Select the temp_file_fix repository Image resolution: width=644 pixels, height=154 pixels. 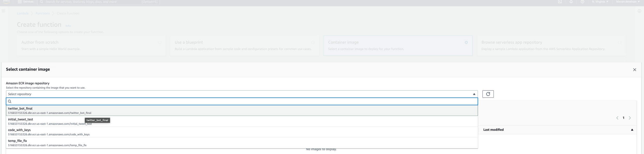(242, 143)
